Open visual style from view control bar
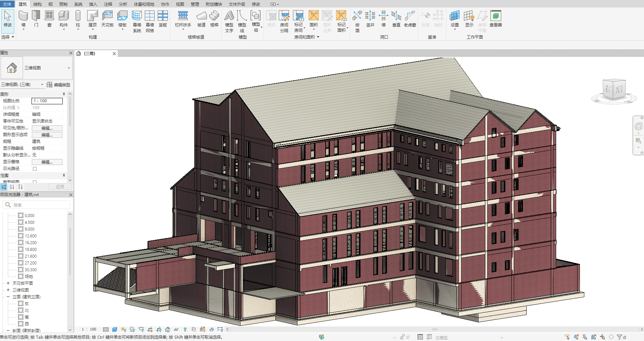The width and height of the screenshot is (644, 341). point(115,329)
